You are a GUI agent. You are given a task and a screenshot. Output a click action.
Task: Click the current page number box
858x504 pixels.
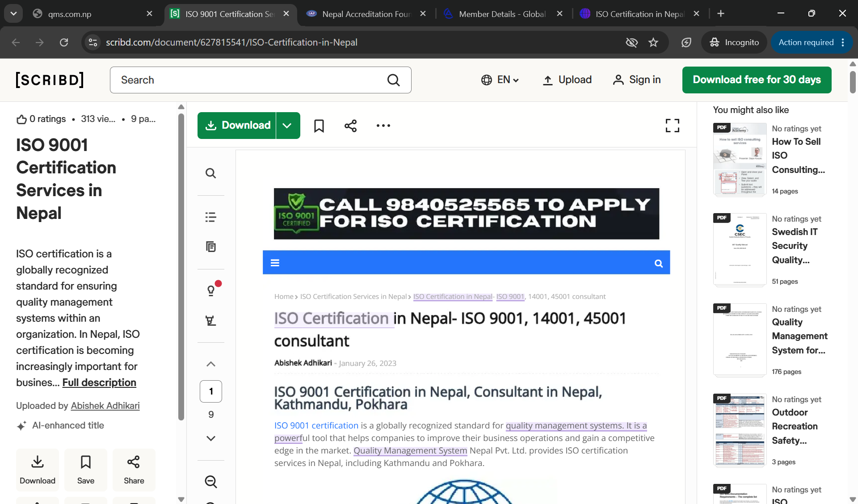[211, 391]
